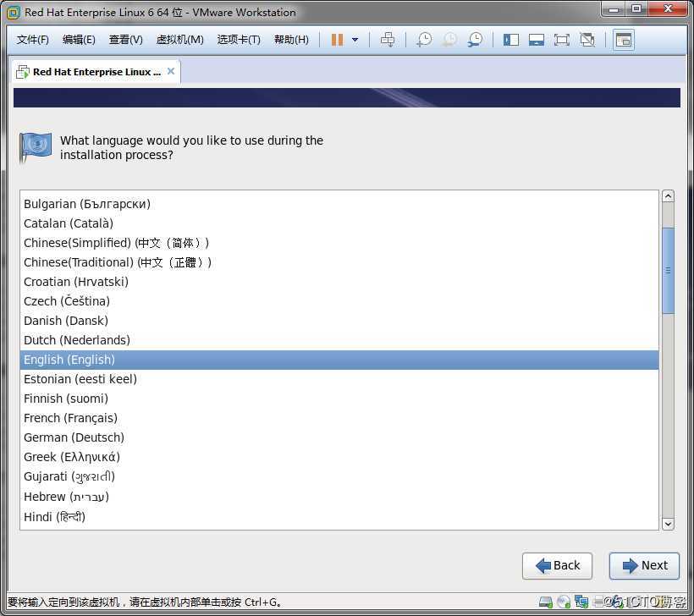The width and height of the screenshot is (694, 616).
Task: Select Finnish (suomi) language
Action: pos(339,399)
